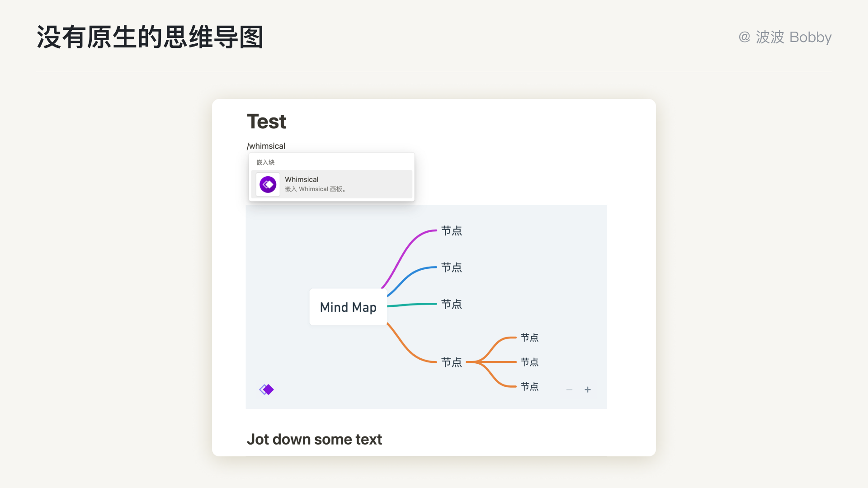Click the 嵌入块 section header
Screen dimensions: 868x488
(x=265, y=162)
